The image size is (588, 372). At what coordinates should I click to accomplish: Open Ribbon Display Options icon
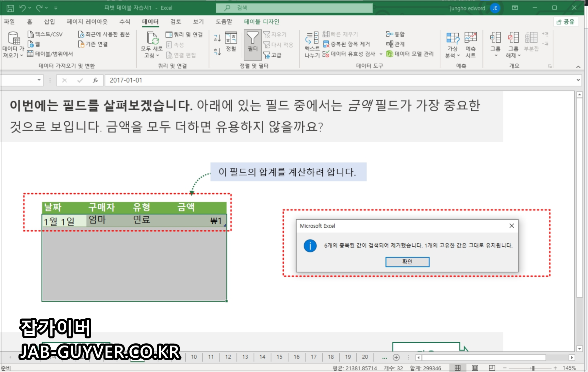[515, 8]
